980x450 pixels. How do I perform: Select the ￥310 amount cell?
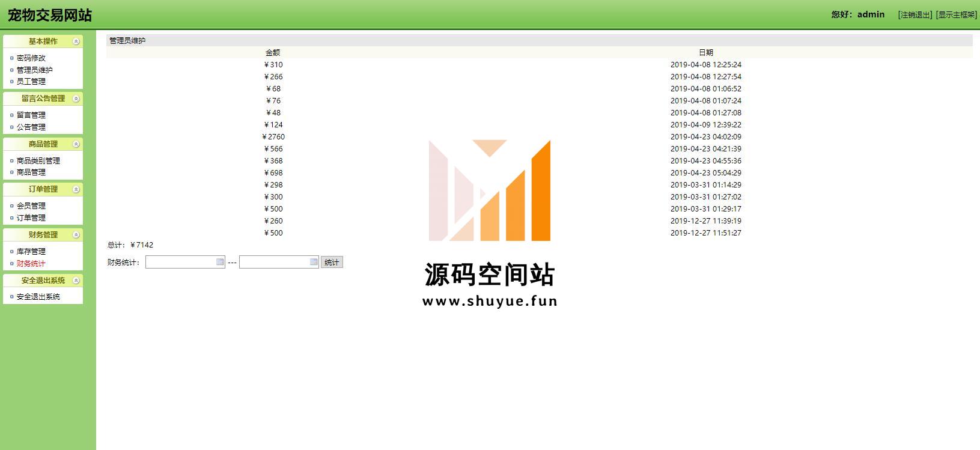pyautogui.click(x=273, y=65)
